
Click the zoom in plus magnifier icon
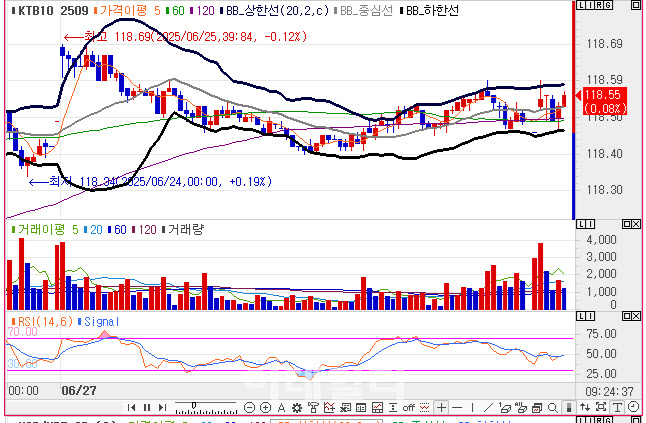pyautogui.click(x=265, y=407)
